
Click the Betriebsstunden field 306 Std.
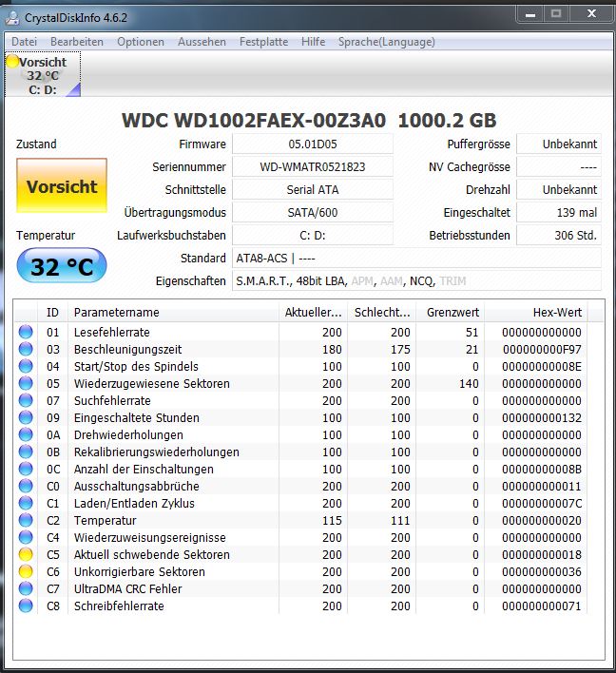558,235
